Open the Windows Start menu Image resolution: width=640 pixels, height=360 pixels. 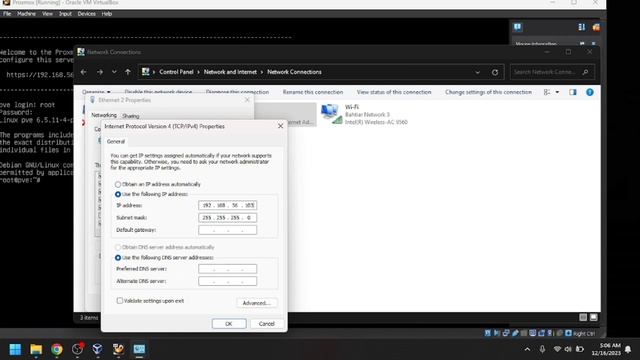click(x=15, y=349)
